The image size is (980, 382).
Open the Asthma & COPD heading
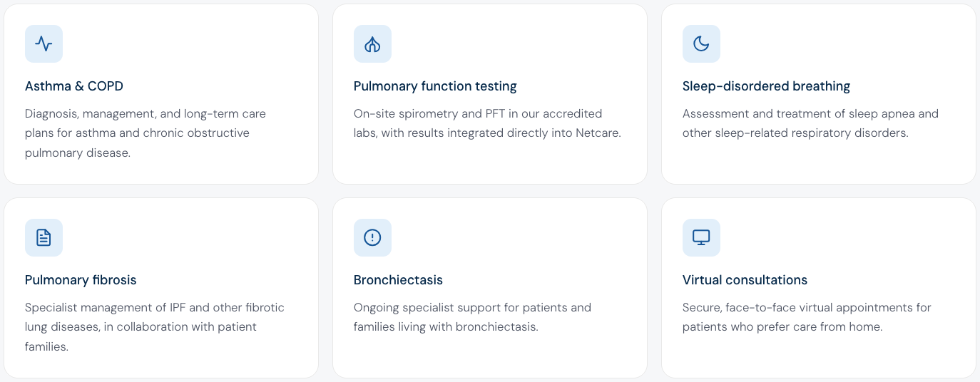coord(74,86)
